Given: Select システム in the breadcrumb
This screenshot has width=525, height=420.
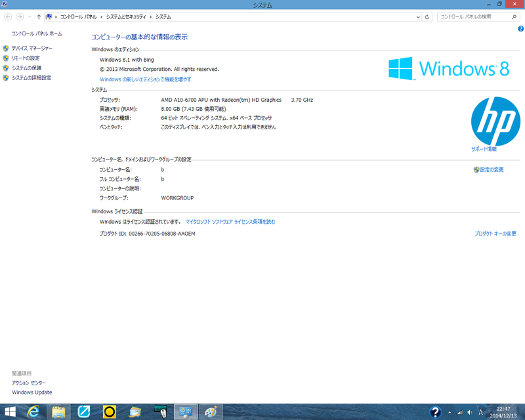Looking at the screenshot, I should (163, 17).
